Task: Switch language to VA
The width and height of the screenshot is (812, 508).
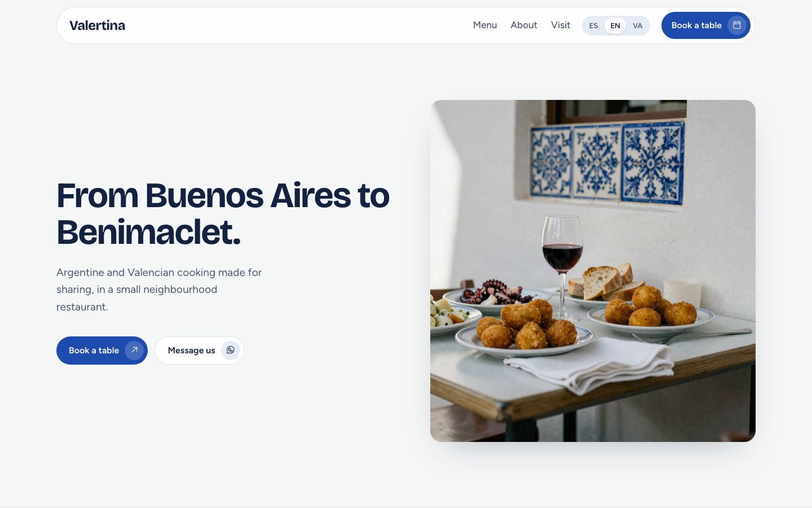Action: click(x=638, y=25)
